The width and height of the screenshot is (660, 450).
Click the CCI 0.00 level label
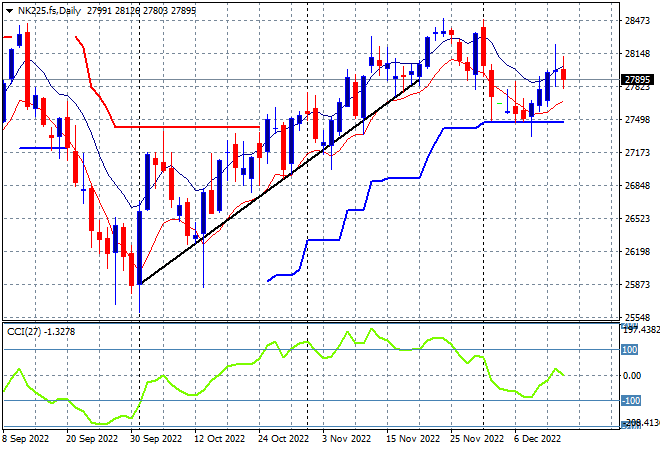[x=631, y=375]
